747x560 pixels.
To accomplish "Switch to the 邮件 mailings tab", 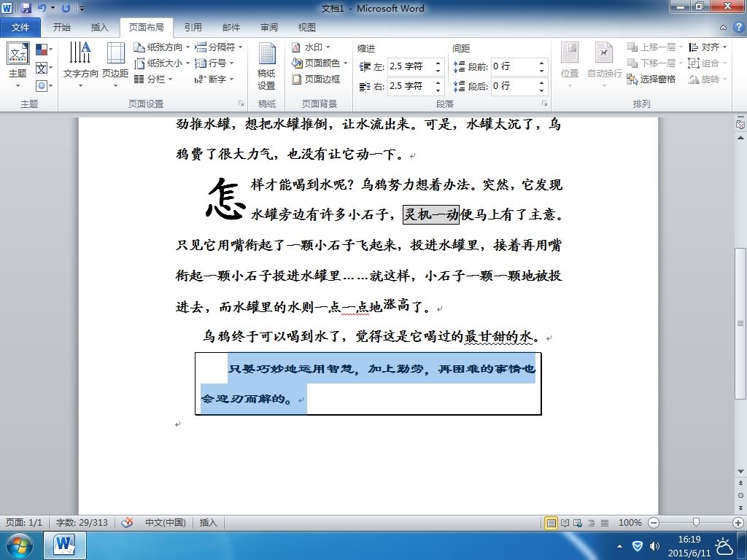I will click(231, 28).
